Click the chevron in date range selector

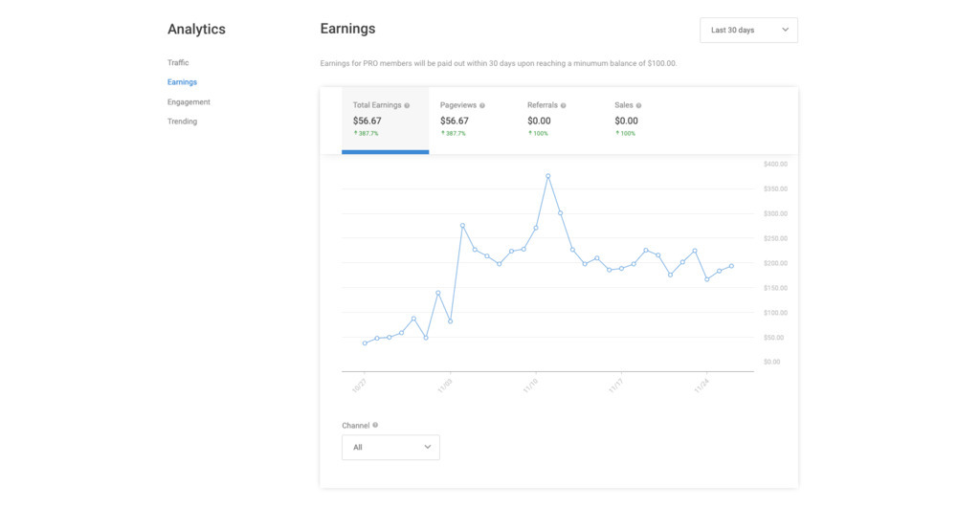coord(785,31)
